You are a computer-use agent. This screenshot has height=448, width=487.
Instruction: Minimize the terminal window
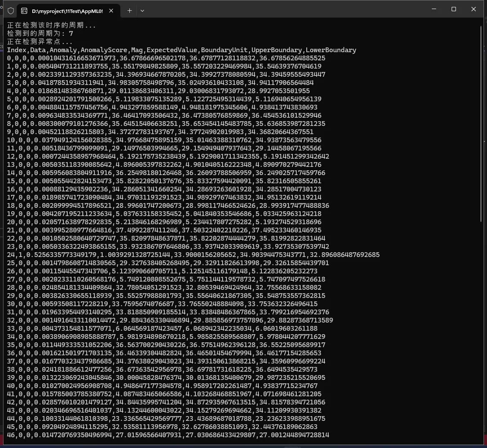coord(434,9)
